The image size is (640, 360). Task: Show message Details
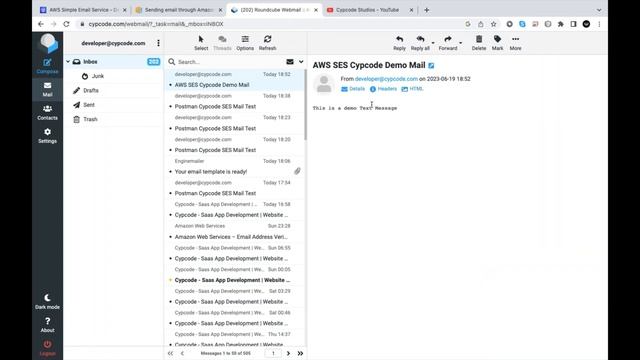[353, 89]
